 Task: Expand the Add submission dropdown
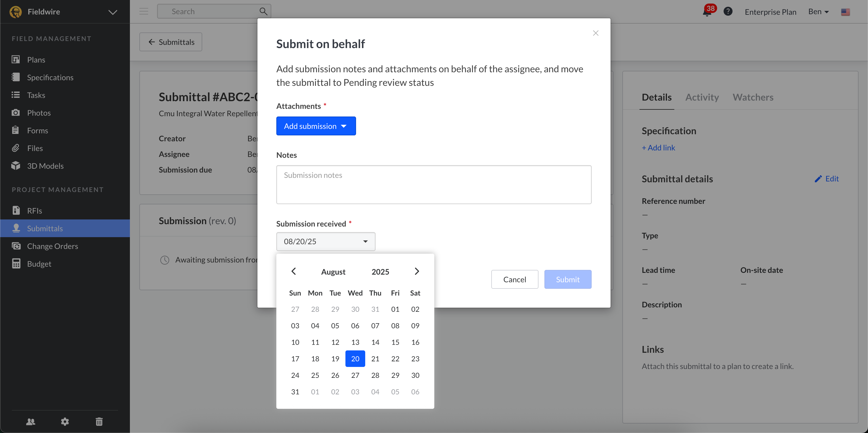point(316,126)
